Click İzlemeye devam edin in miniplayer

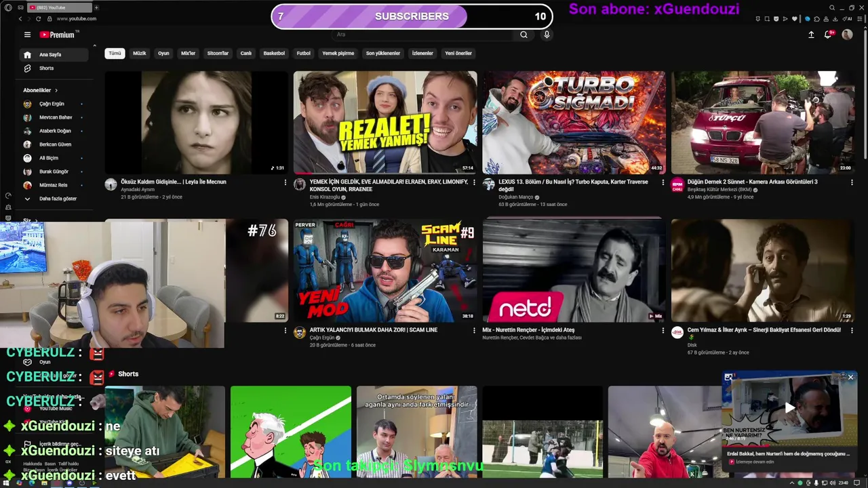(755, 462)
